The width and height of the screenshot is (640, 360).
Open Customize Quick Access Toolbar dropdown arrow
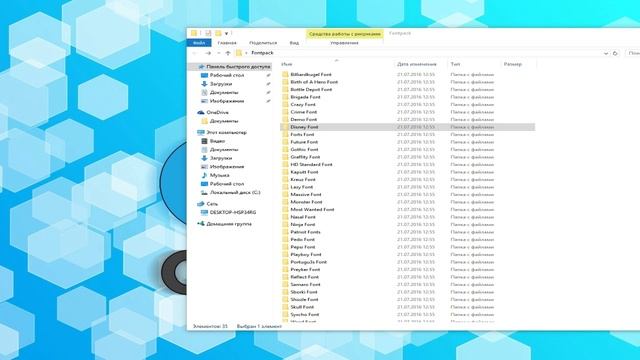[227, 33]
